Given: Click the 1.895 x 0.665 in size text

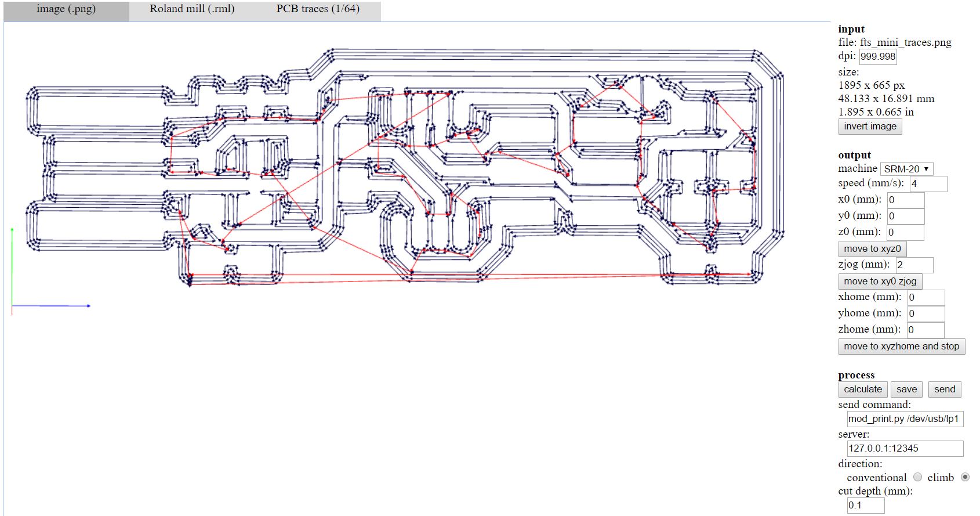Looking at the screenshot, I should [x=876, y=112].
